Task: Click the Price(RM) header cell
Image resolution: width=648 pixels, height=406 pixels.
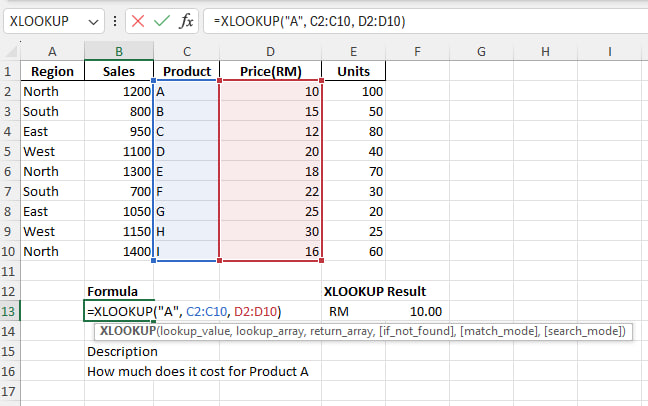Action: pyautogui.click(x=270, y=71)
